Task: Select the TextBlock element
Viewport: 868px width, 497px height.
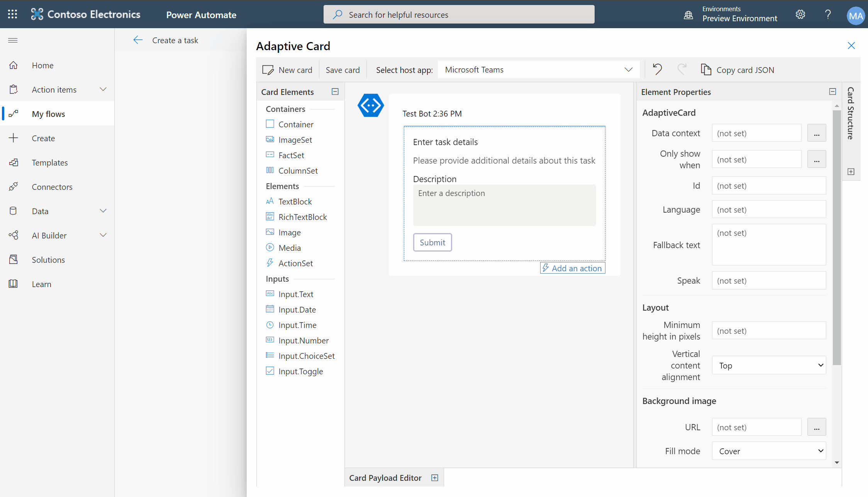Action: click(x=289, y=201)
